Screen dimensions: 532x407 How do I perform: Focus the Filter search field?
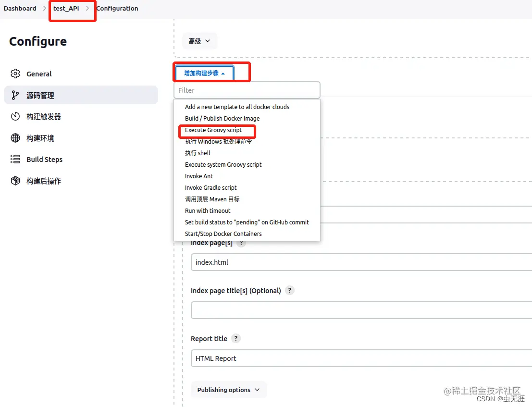247,90
